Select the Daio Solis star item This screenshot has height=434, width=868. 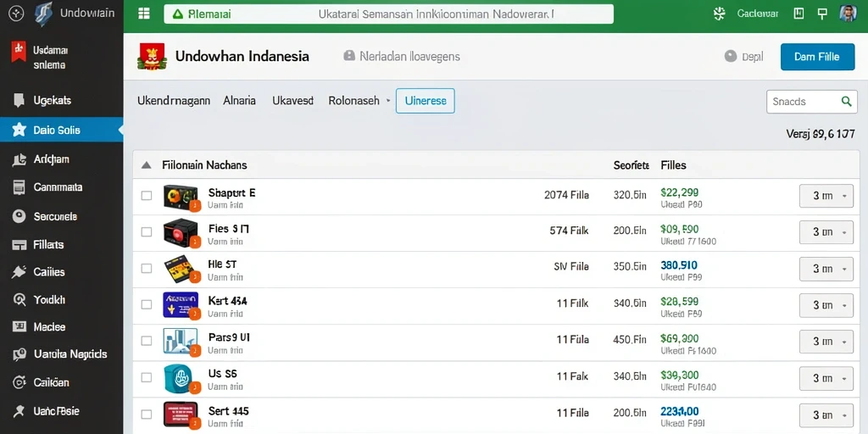tap(61, 130)
